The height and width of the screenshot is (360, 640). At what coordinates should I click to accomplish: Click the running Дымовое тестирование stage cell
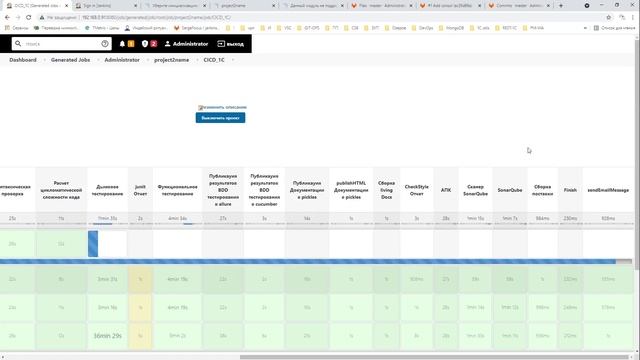point(107,244)
